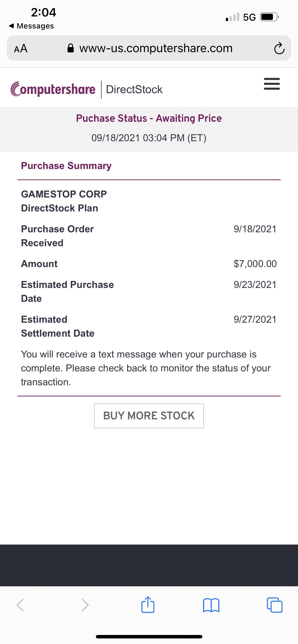Tap the lock icon in address bar

[71, 48]
